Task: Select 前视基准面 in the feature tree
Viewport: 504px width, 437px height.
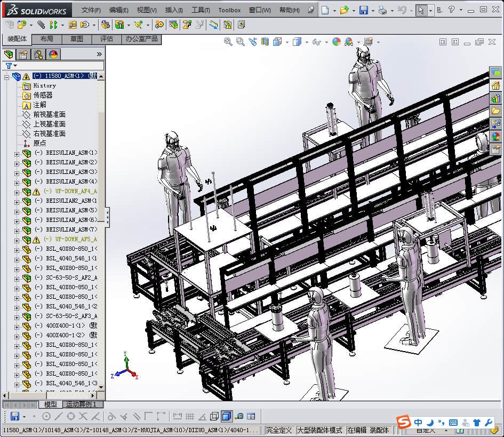Action: tap(49, 114)
